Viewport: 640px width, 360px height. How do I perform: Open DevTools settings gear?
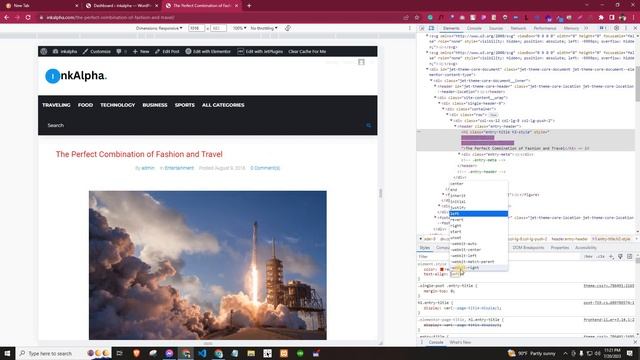pos(616,28)
